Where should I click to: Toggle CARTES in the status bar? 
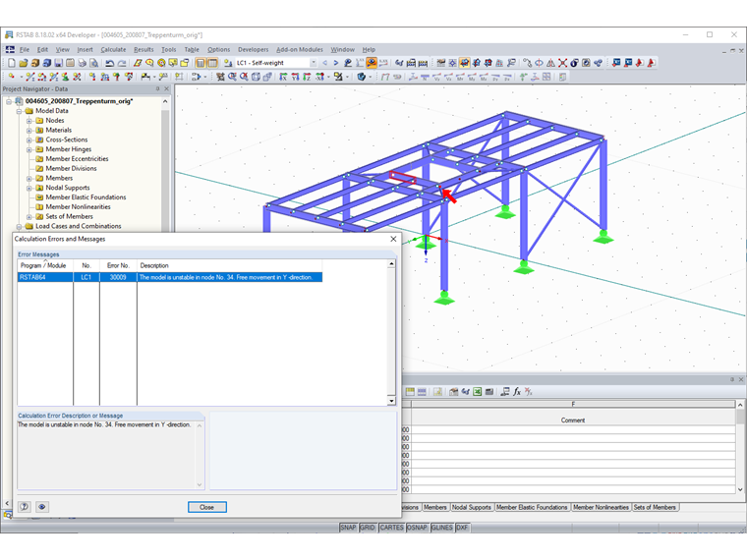391,528
